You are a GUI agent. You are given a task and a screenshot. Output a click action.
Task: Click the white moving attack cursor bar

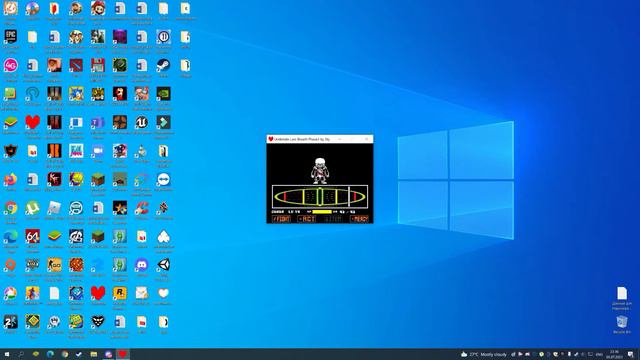pos(349,197)
